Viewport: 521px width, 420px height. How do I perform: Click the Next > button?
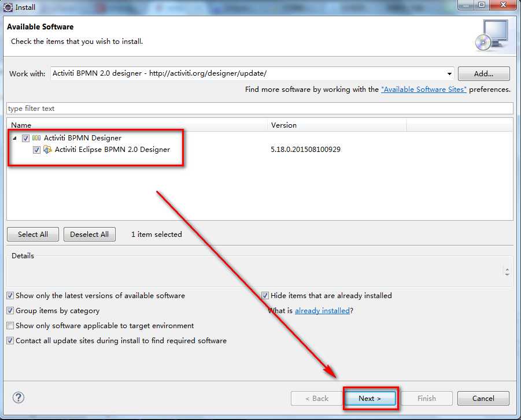[x=370, y=399]
